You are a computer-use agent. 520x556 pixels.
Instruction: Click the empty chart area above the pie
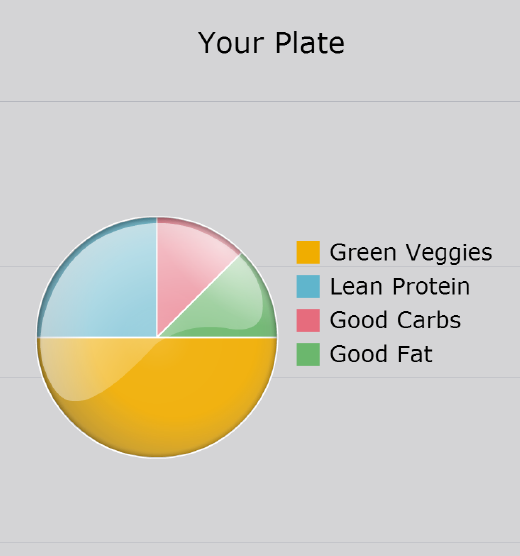[260, 160]
